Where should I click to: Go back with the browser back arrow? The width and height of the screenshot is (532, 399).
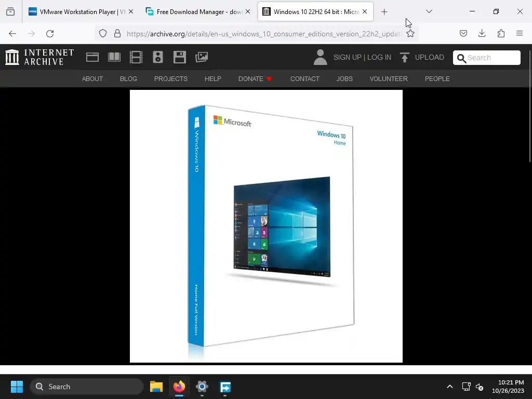coord(12,34)
